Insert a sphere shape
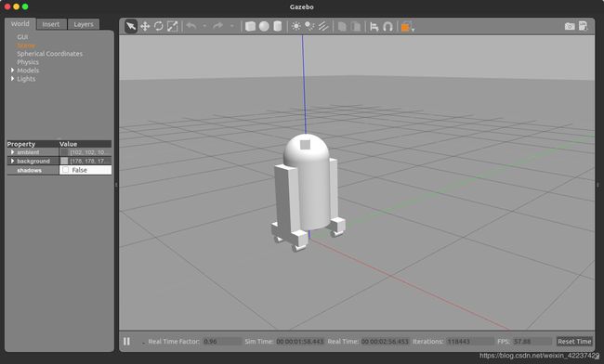Screen dimensions: 604x364 pos(264,26)
